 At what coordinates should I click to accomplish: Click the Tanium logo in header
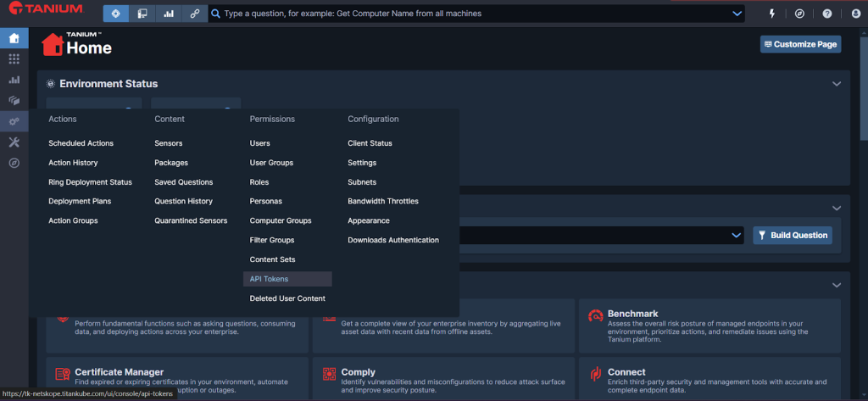click(x=46, y=8)
